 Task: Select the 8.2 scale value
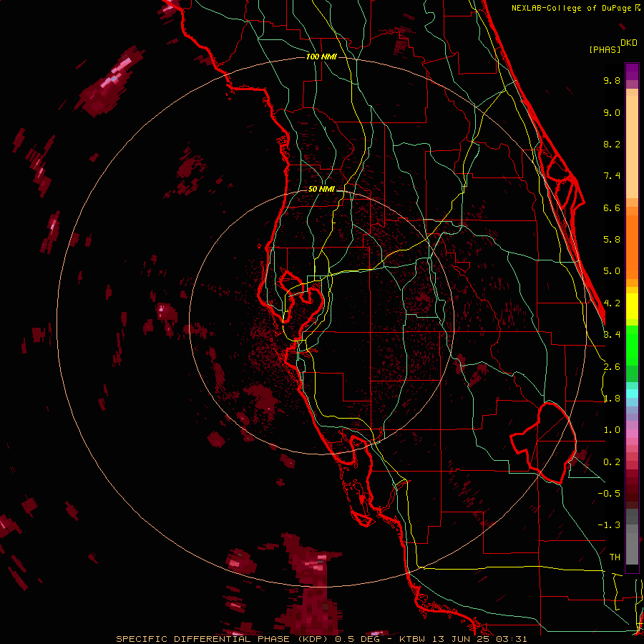(x=612, y=144)
